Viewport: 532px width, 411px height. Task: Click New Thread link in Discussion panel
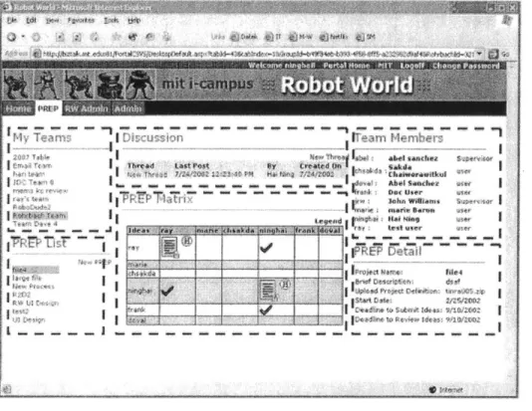pos(329,157)
